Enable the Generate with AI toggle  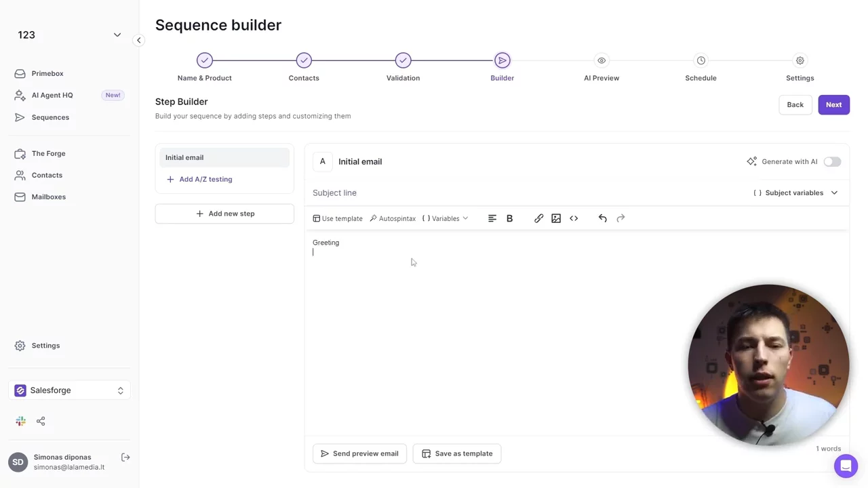(x=832, y=161)
